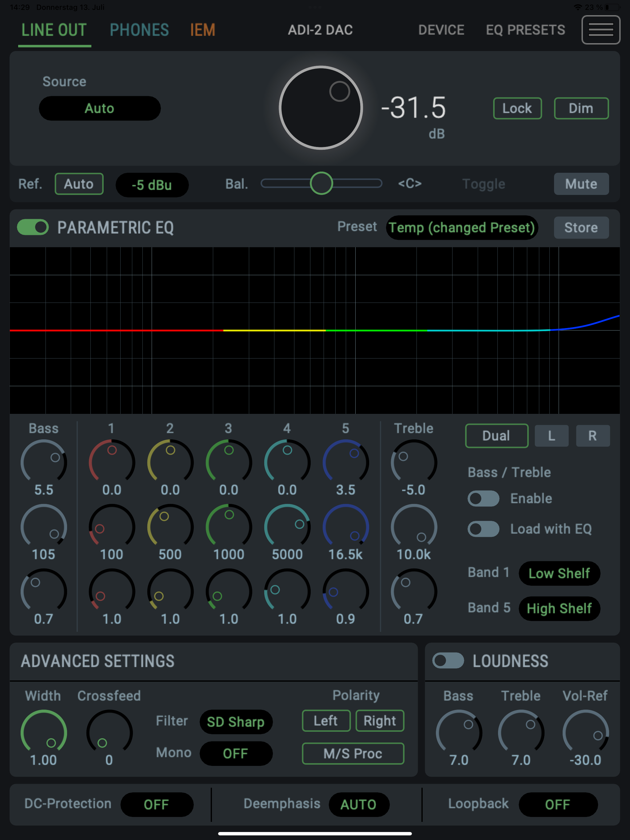This screenshot has height=840, width=630.
Task: Open the DEVICE tab
Action: point(441,30)
